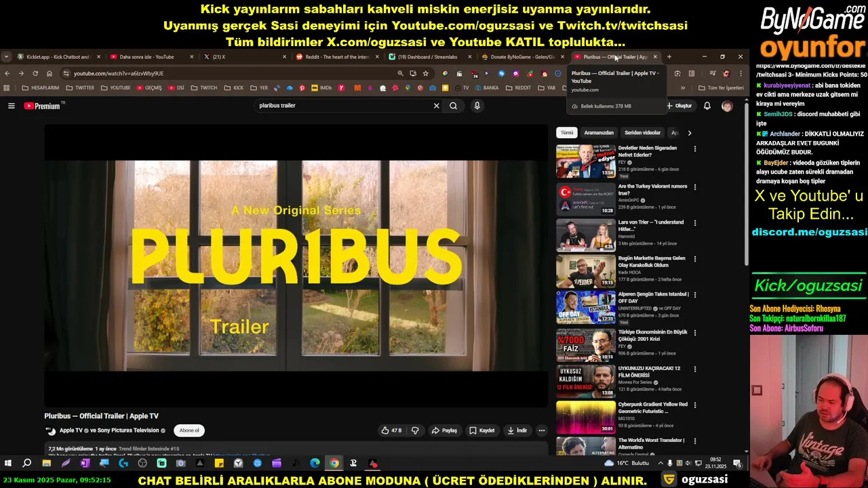Image resolution: width=868 pixels, height=488 pixels.
Task: Clear the search box with the X
Action: tap(436, 106)
